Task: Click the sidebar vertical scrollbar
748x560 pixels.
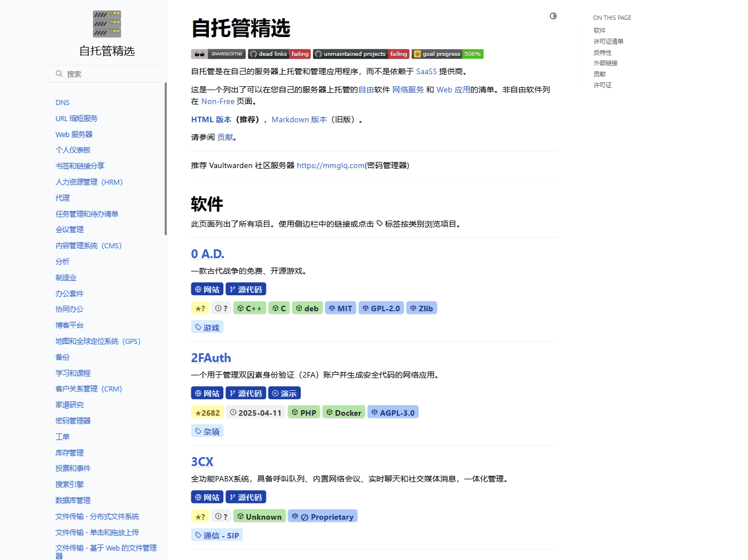Action: point(165,159)
